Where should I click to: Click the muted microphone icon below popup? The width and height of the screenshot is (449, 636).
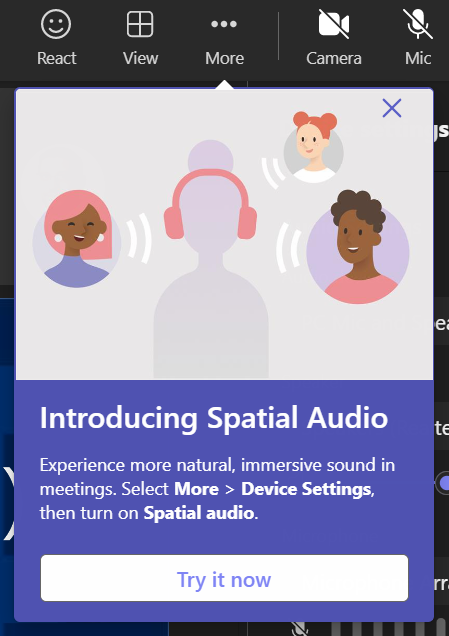300,629
